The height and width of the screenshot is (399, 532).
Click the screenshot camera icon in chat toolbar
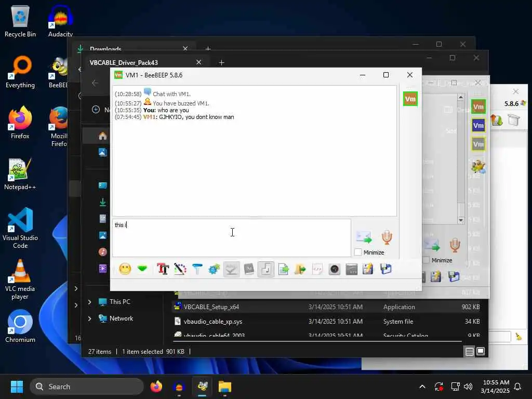tap(335, 270)
